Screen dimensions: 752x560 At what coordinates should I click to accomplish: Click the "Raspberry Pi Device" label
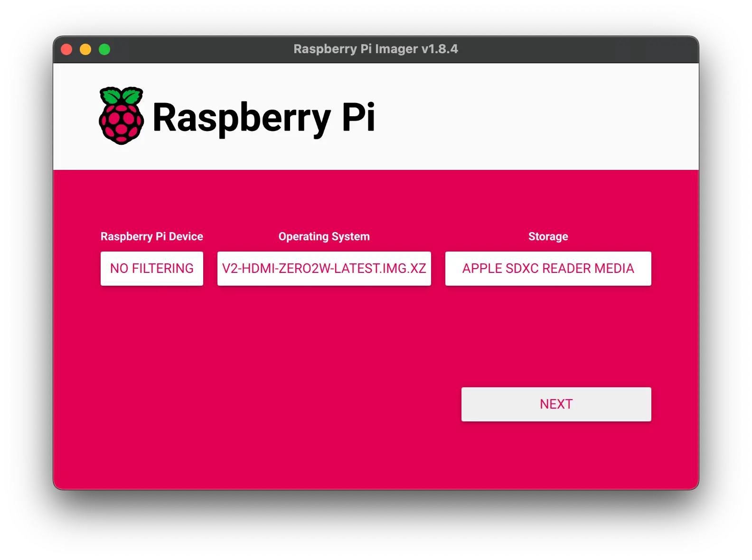pyautogui.click(x=152, y=236)
